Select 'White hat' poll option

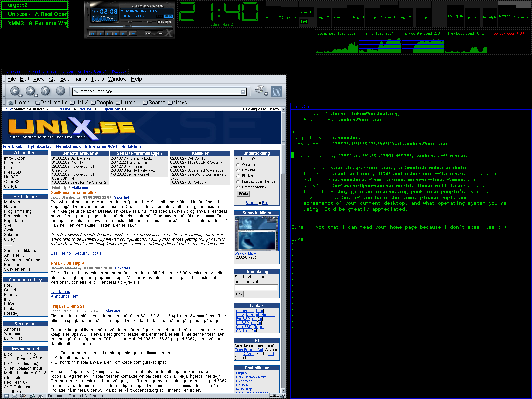coord(238,165)
